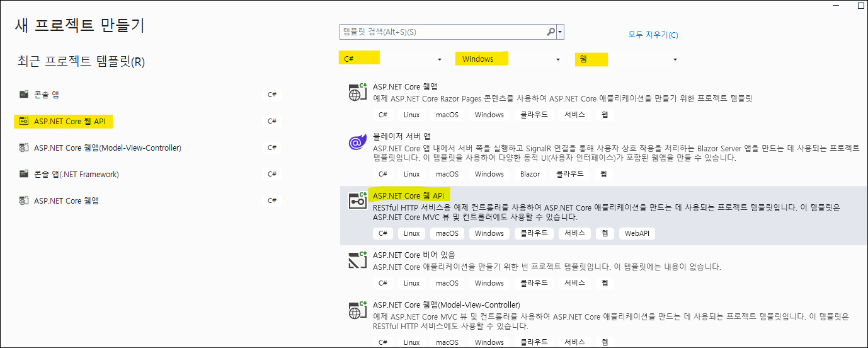
Task: Click the 블레이저 서버 앱 template icon
Action: coord(358,143)
